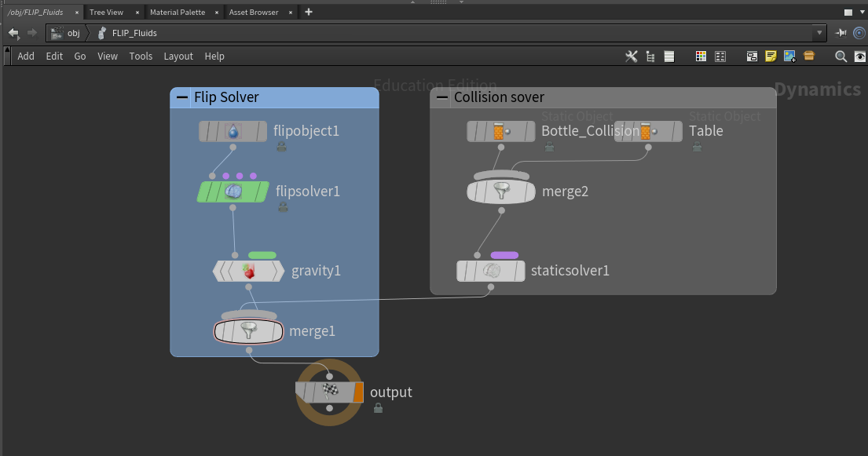Open the Layout menu
Screen dimensions: 868x456
[x=178, y=57]
